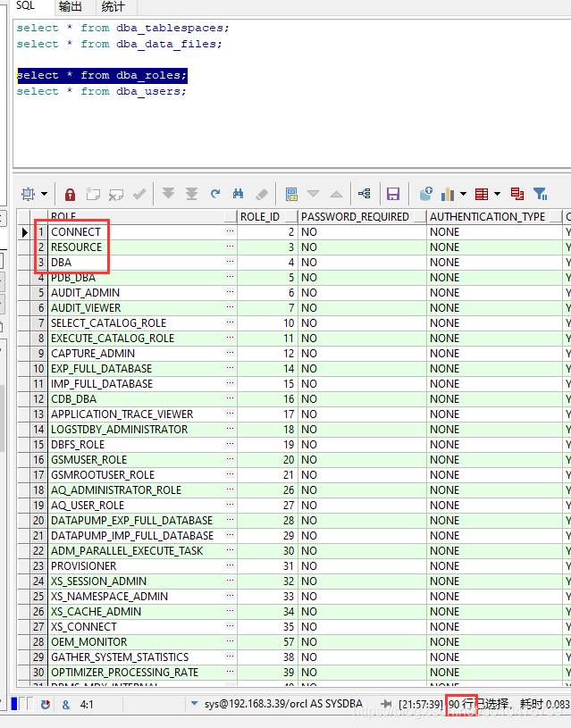Switch to the 输出 tab
Image resolution: width=571 pixels, height=728 pixels.
(71, 6)
